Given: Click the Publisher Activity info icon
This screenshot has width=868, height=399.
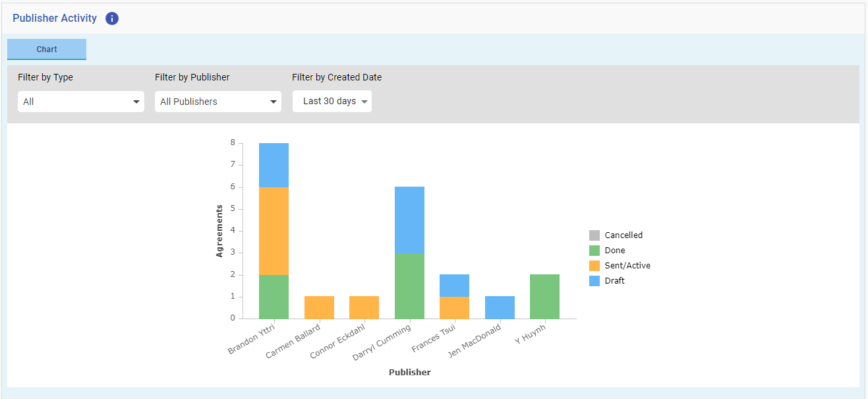Looking at the screenshot, I should tap(112, 18).
